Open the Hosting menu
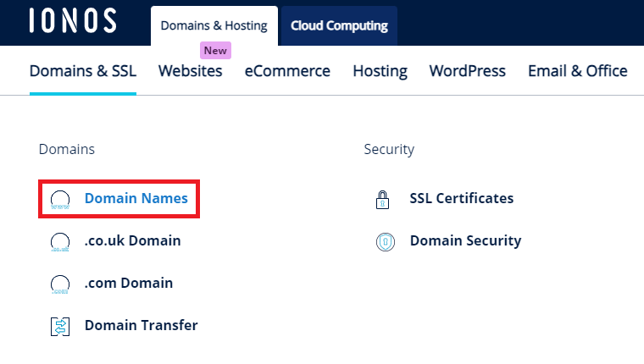644x364 pixels. click(380, 71)
